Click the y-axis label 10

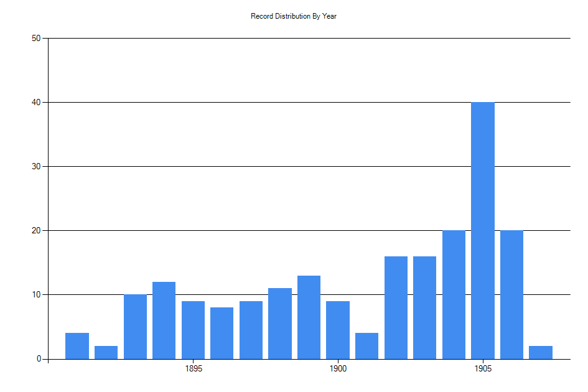(36, 294)
